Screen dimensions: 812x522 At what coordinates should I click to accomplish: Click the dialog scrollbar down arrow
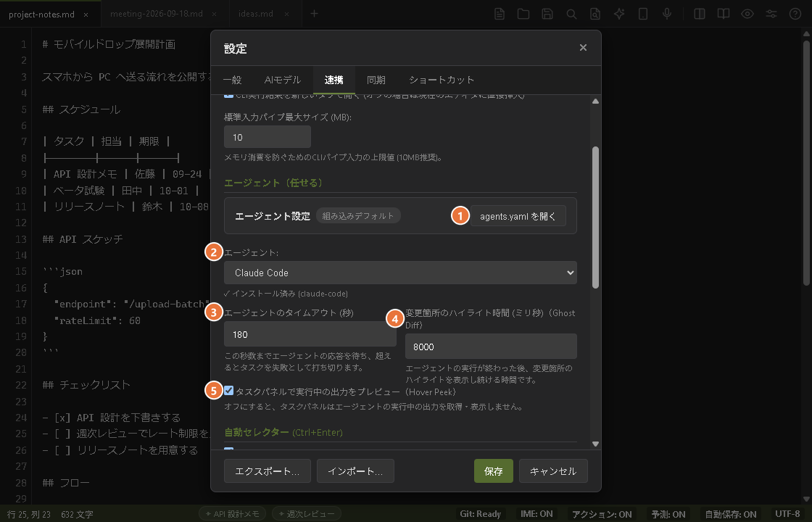coord(595,444)
